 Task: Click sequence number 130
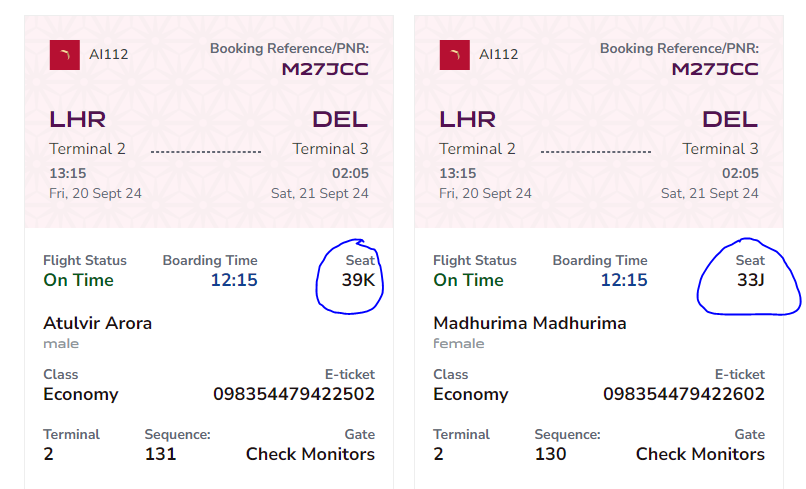click(551, 455)
